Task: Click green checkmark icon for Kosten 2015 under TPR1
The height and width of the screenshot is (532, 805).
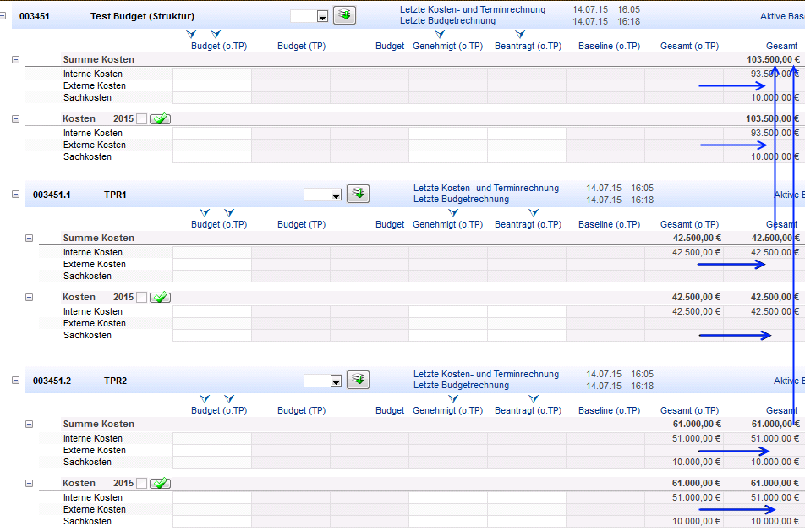Action: click(160, 298)
